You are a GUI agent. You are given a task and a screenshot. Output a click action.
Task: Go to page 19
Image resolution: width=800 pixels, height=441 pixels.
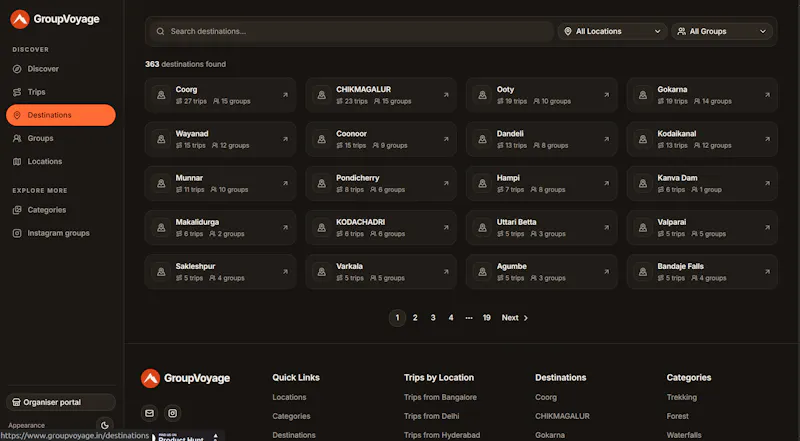[487, 318]
